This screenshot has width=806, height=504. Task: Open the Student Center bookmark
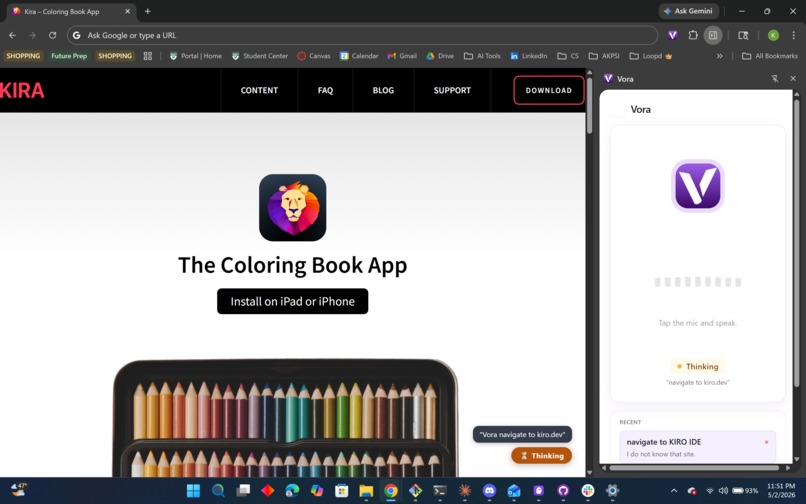pos(260,56)
